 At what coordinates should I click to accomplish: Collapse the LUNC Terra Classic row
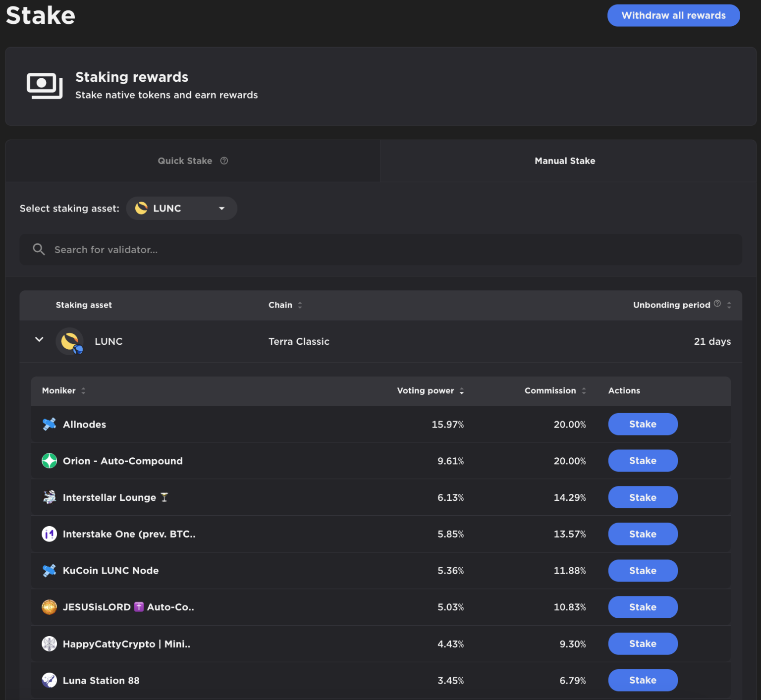tap(39, 340)
